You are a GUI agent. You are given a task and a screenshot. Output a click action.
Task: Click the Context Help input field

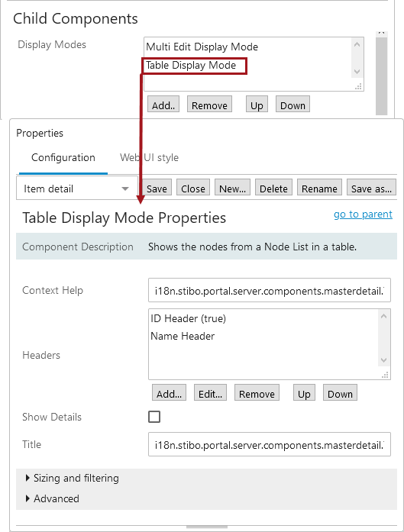tap(270, 291)
